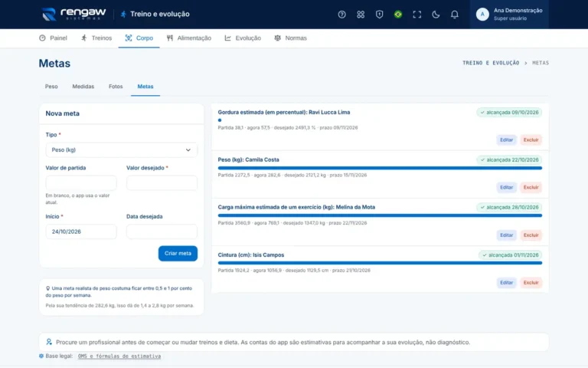This screenshot has height=368, width=588.
Task: Delete the Ravi Lucca Lima goal
Action: (x=531, y=140)
